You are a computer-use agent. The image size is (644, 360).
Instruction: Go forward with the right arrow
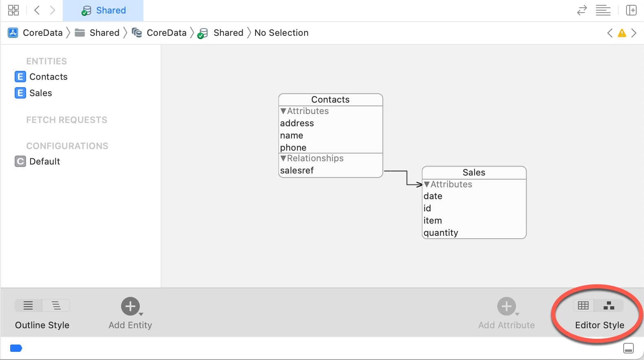(52, 10)
